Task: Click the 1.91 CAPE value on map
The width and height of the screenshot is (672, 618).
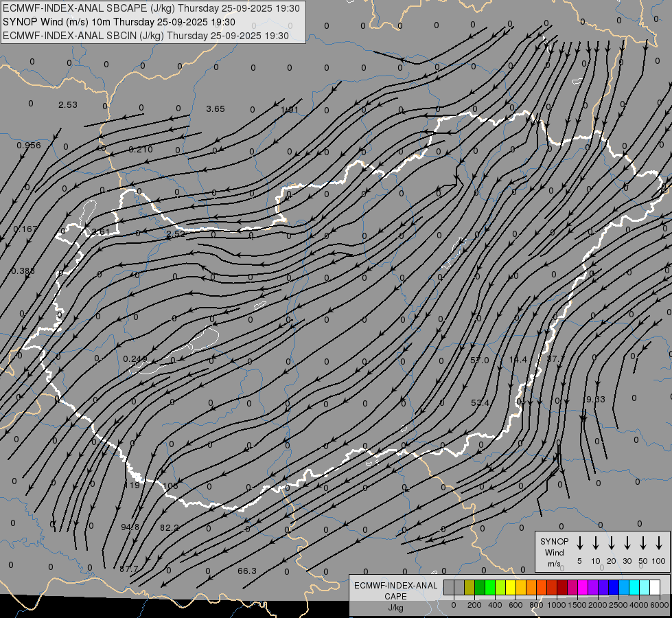Action: 289,110
